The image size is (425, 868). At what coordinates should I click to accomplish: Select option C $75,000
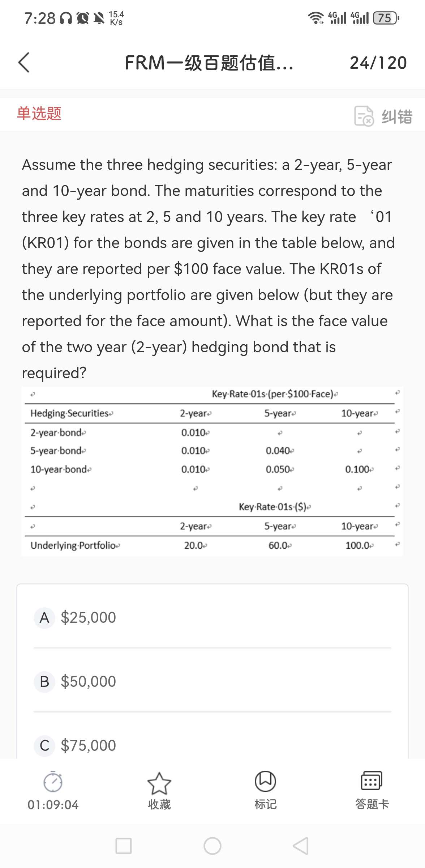88,745
